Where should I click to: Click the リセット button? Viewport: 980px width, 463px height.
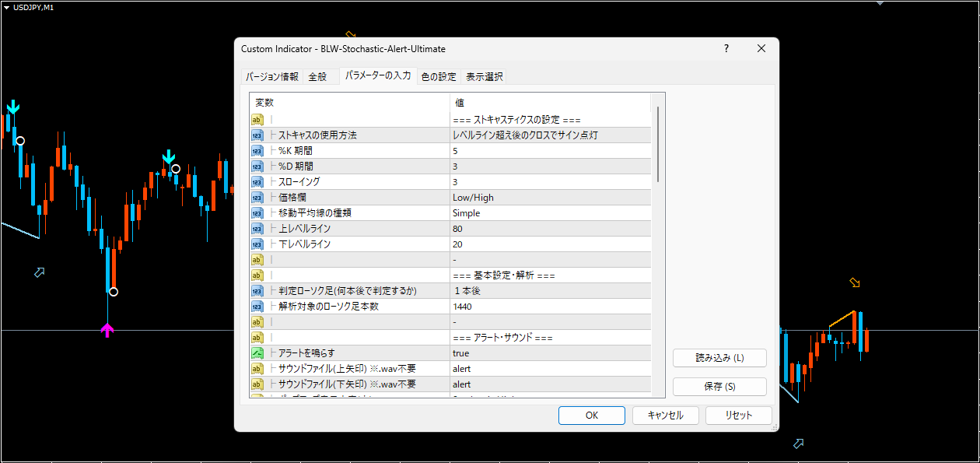click(738, 416)
